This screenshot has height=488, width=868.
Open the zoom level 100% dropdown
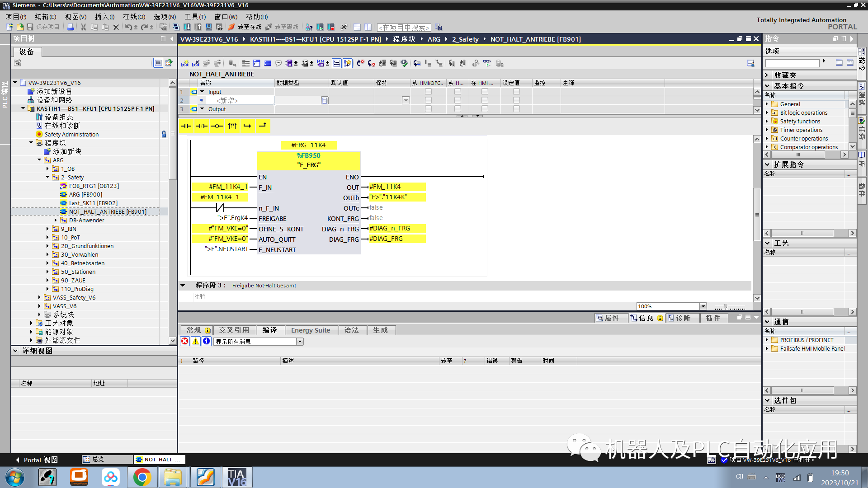[703, 306]
